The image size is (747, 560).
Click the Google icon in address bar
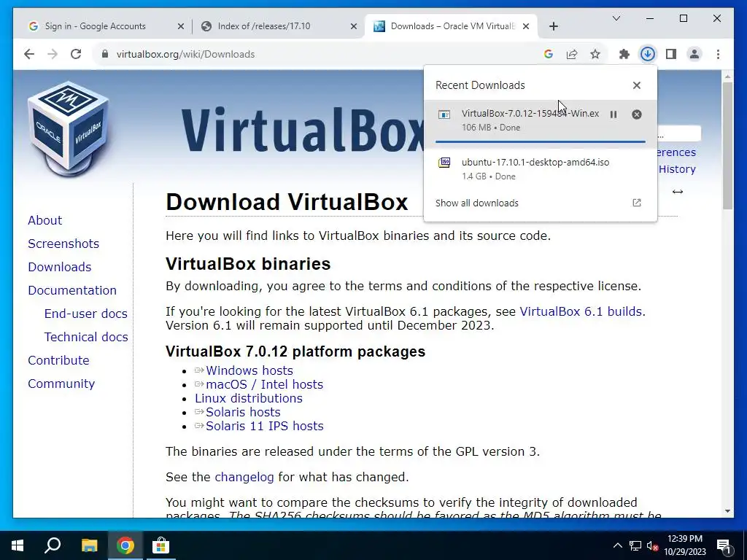point(549,54)
